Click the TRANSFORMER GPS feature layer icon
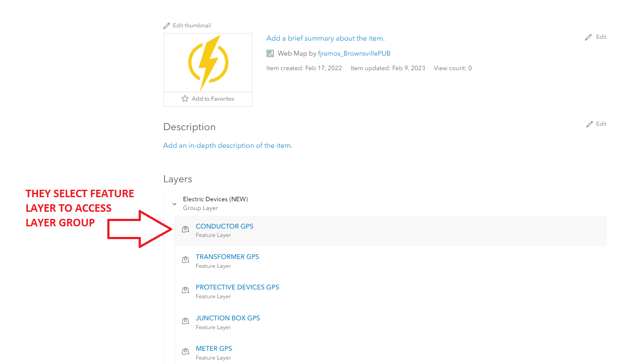 tap(185, 259)
